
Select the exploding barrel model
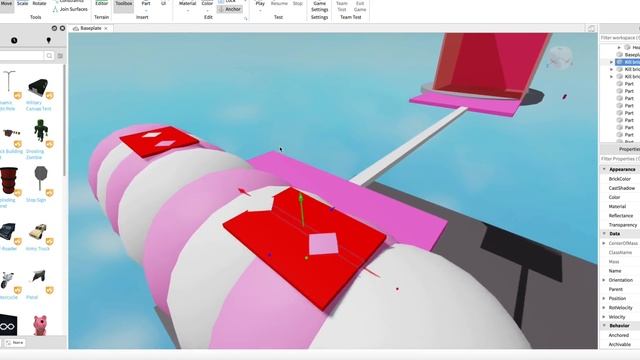pyautogui.click(x=9, y=180)
